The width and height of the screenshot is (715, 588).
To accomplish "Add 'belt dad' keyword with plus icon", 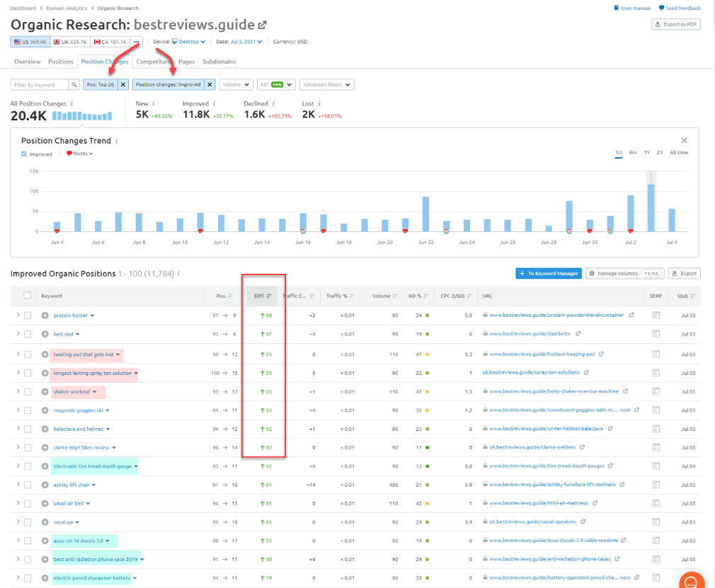I will pos(45,335).
